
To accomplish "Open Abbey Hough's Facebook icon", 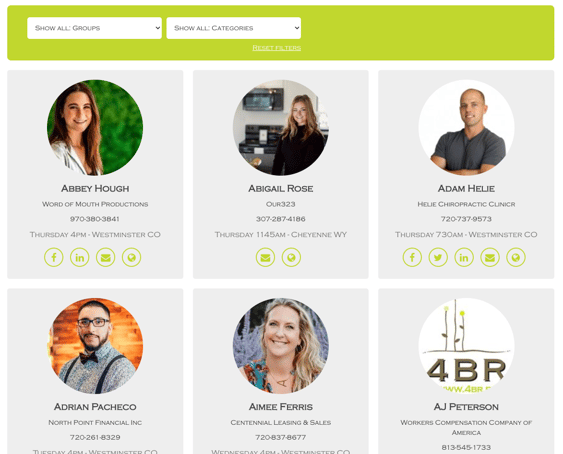I will (54, 257).
